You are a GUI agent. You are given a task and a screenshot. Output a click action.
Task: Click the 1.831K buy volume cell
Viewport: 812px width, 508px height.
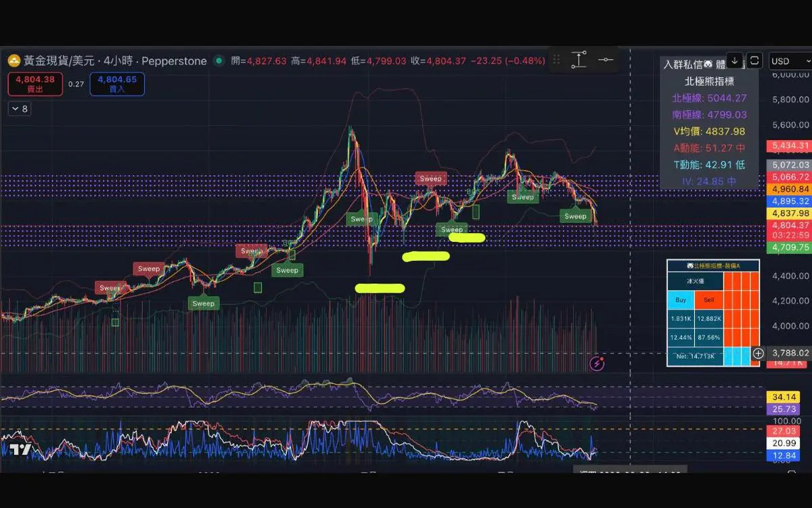point(681,318)
